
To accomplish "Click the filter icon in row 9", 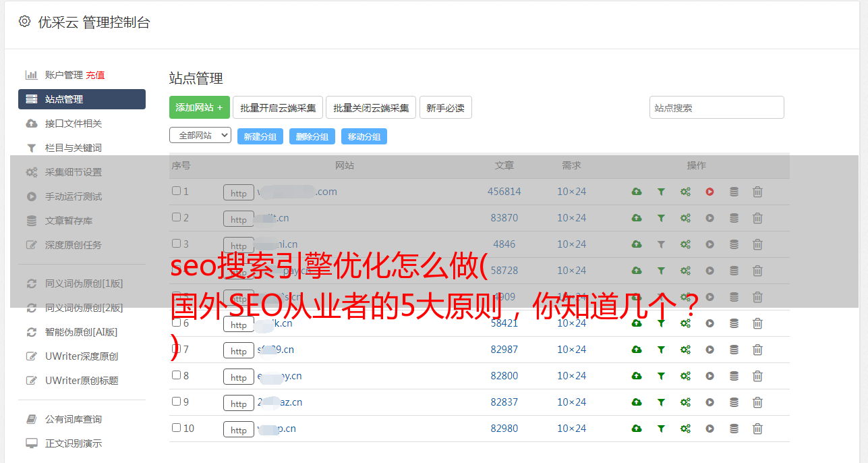I will 661,402.
